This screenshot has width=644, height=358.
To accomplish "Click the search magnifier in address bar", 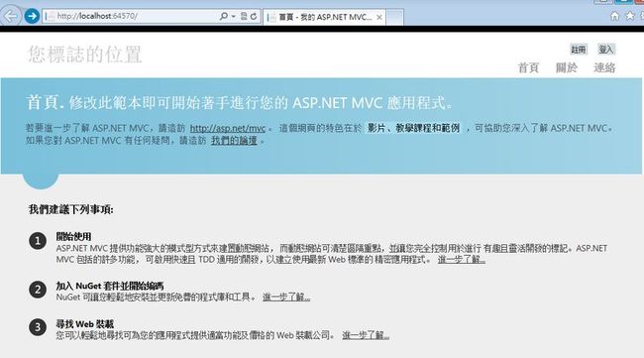I will 224,16.
